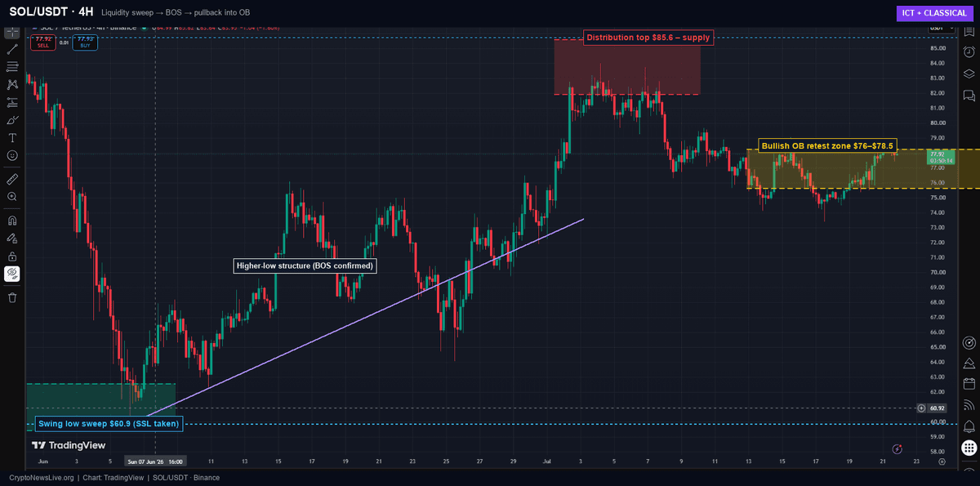The height and width of the screenshot is (486, 980).
Task: Open the chart patterns tool
Action: click(x=12, y=84)
